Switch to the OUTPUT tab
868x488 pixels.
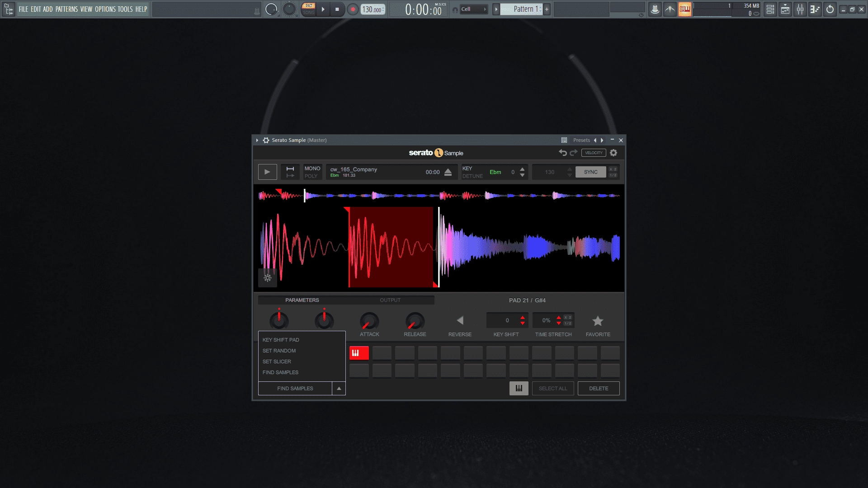[x=390, y=300]
